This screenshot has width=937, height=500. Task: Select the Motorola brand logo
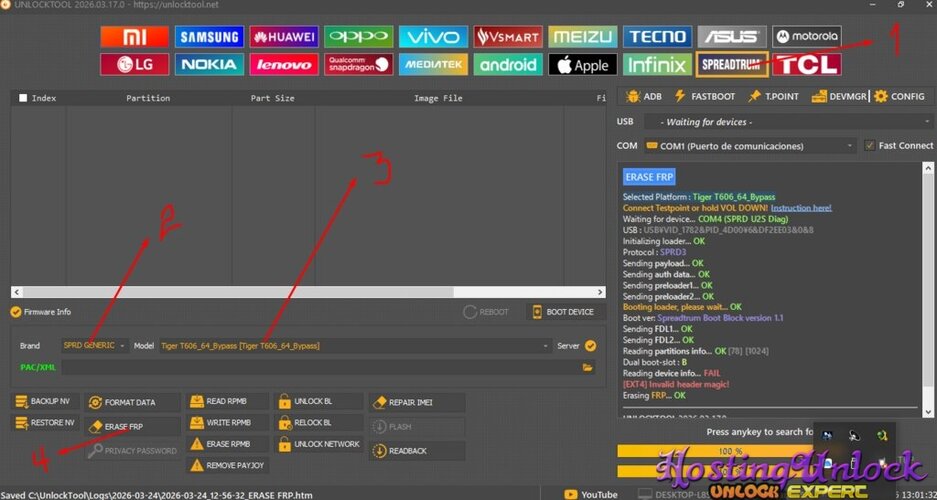[807, 36]
